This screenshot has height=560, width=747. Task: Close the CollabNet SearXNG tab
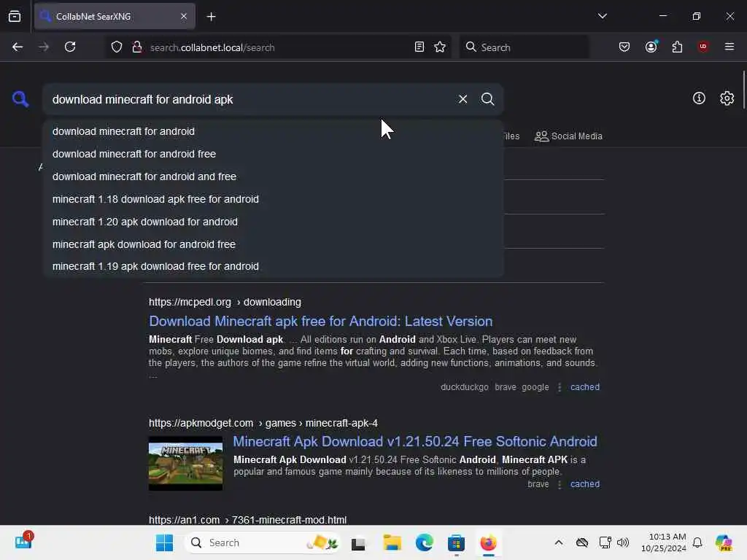[x=184, y=17]
